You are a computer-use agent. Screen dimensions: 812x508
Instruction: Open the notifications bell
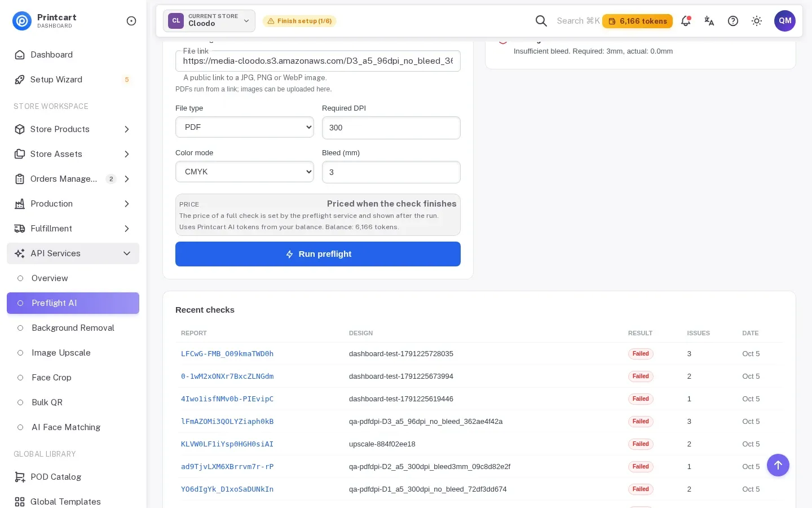(x=686, y=21)
